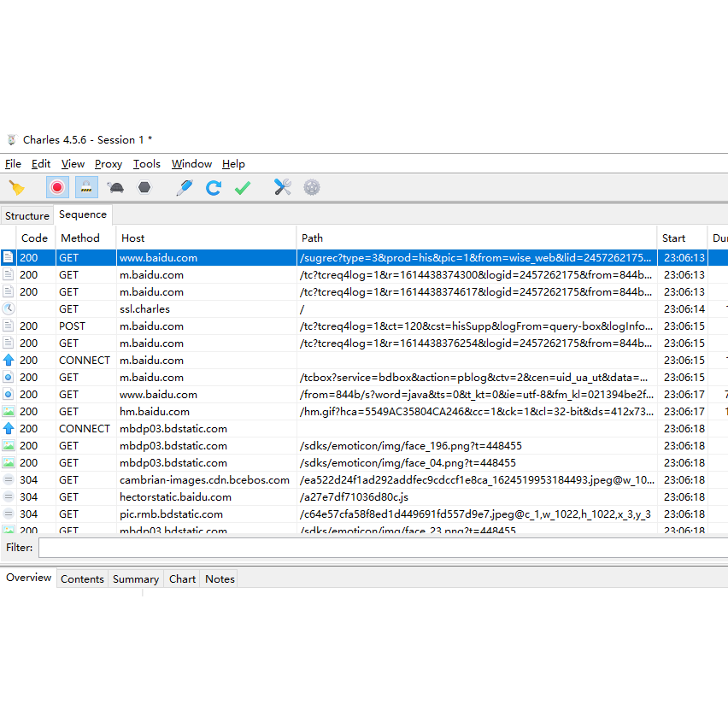Open the Proxy menu
Viewport: 728px width, 728px height.
tap(109, 164)
